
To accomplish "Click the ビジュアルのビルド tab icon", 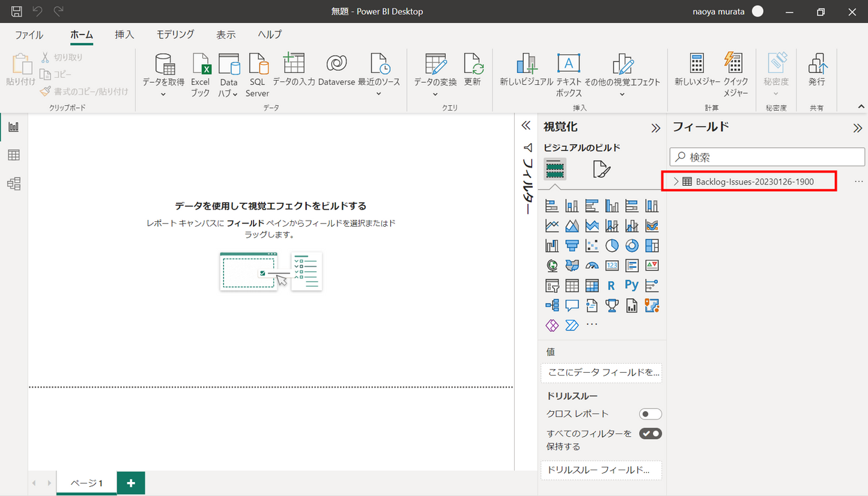I will 554,169.
